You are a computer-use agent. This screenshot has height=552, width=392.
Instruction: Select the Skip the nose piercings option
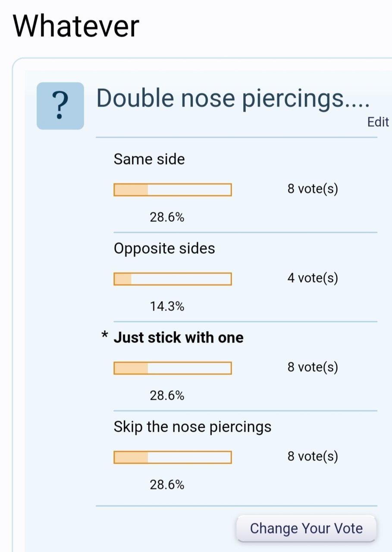[193, 427]
